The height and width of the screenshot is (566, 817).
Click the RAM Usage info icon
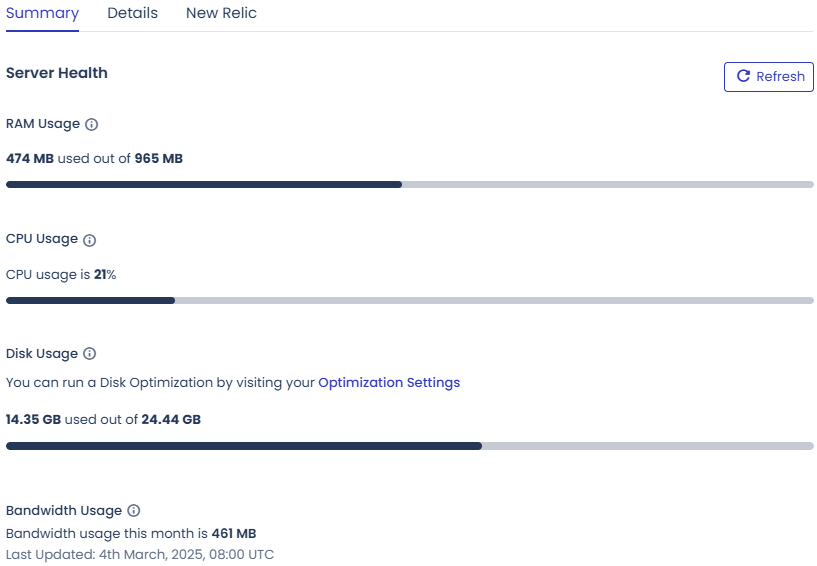click(91, 125)
